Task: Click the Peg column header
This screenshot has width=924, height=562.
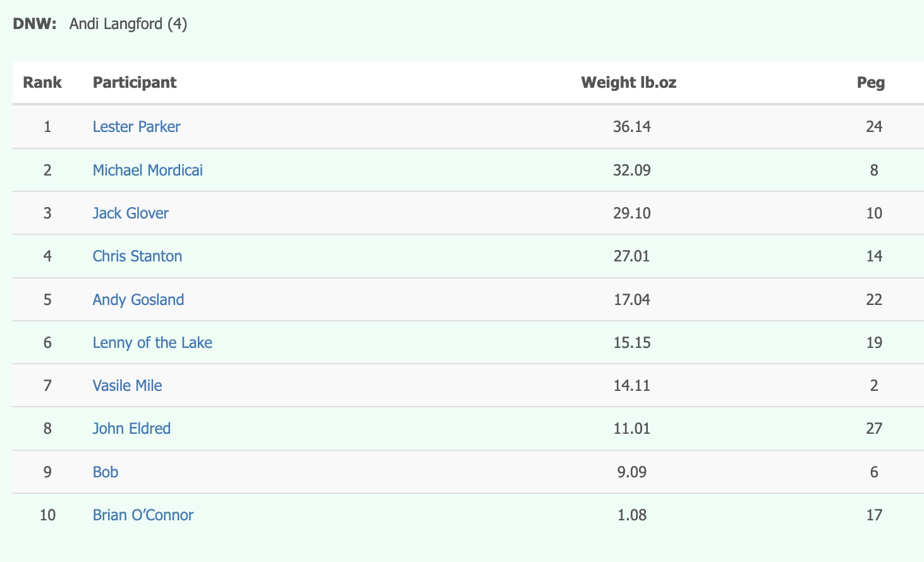Action: (x=871, y=83)
